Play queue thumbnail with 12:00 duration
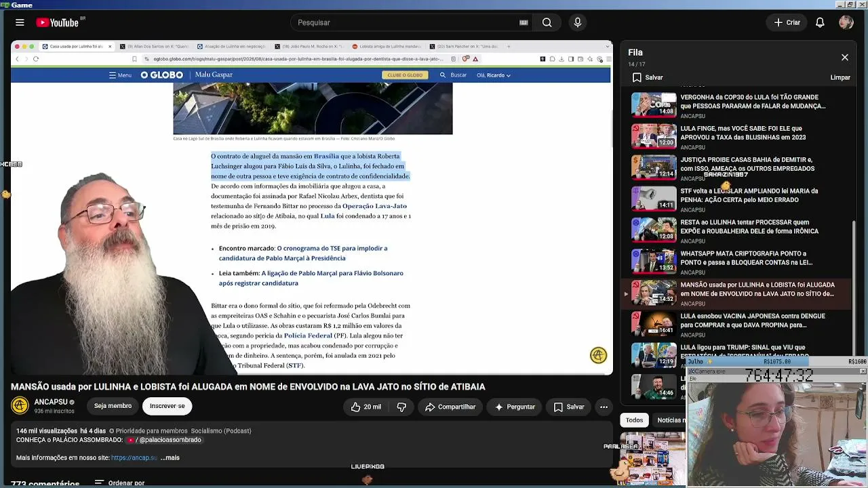868x488 pixels. [654, 136]
